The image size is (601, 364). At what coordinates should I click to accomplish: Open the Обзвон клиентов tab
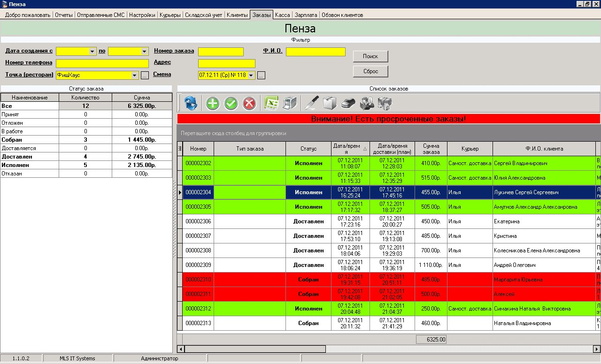pyautogui.click(x=342, y=15)
